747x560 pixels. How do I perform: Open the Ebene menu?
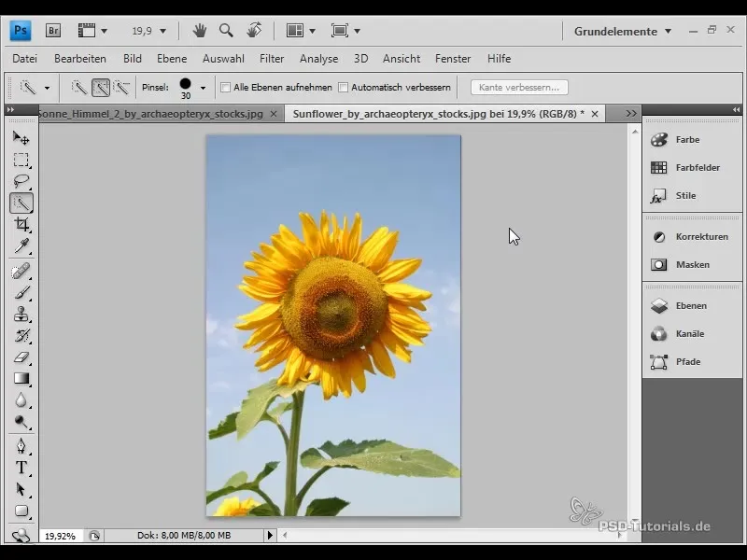pos(172,59)
